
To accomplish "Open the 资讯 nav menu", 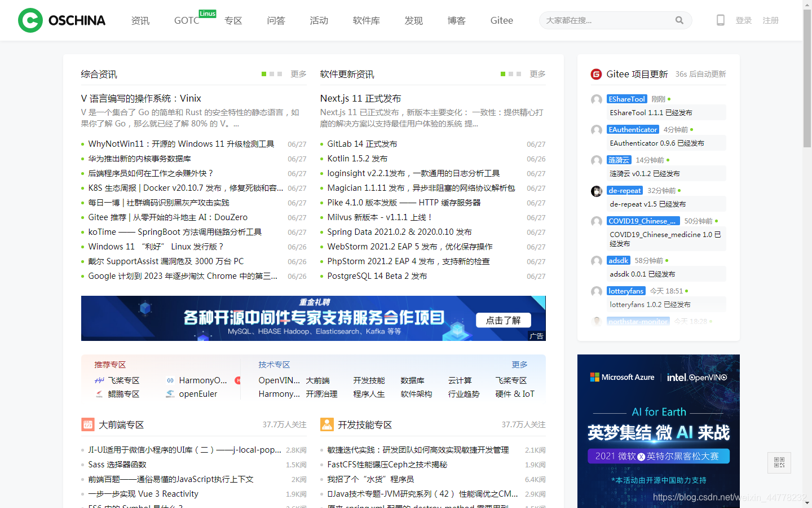I will point(140,20).
